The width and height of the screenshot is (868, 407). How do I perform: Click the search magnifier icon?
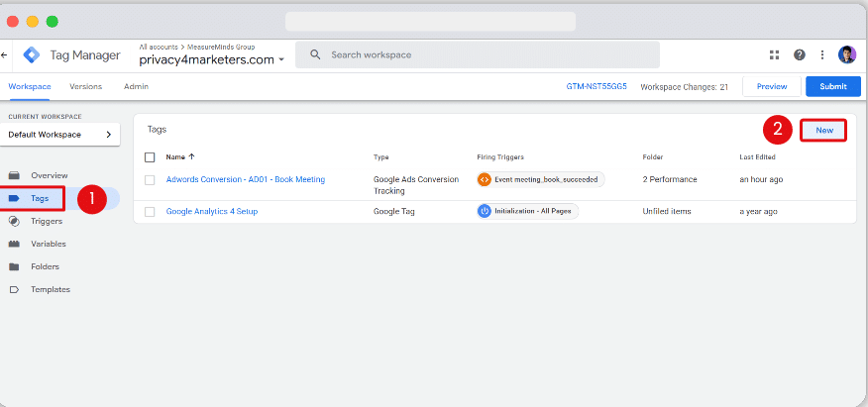pyautogui.click(x=315, y=54)
